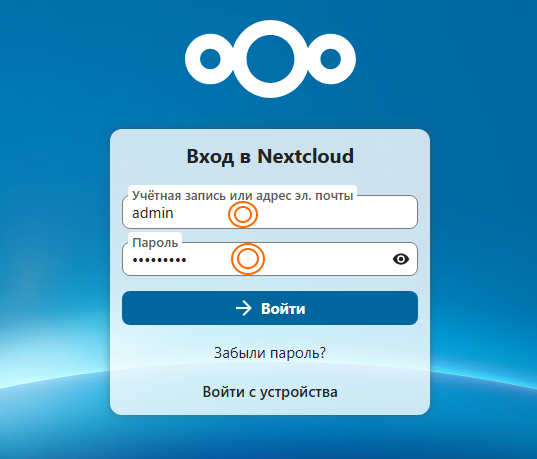537x459 pixels.
Task: Place the cursor on the admin text
Action: [153, 213]
